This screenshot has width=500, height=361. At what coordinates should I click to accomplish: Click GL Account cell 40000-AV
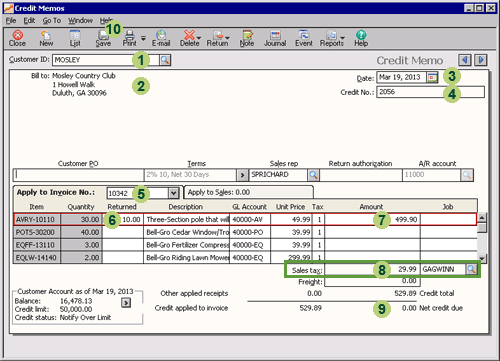click(x=250, y=219)
